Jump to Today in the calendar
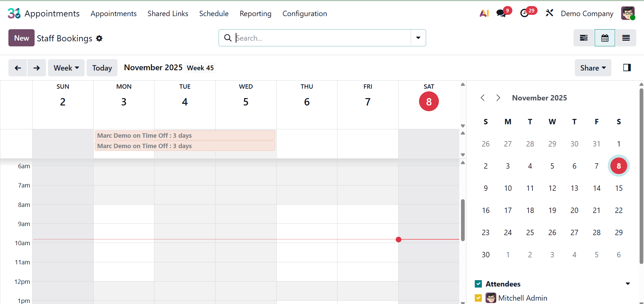The image size is (644, 304). click(102, 68)
